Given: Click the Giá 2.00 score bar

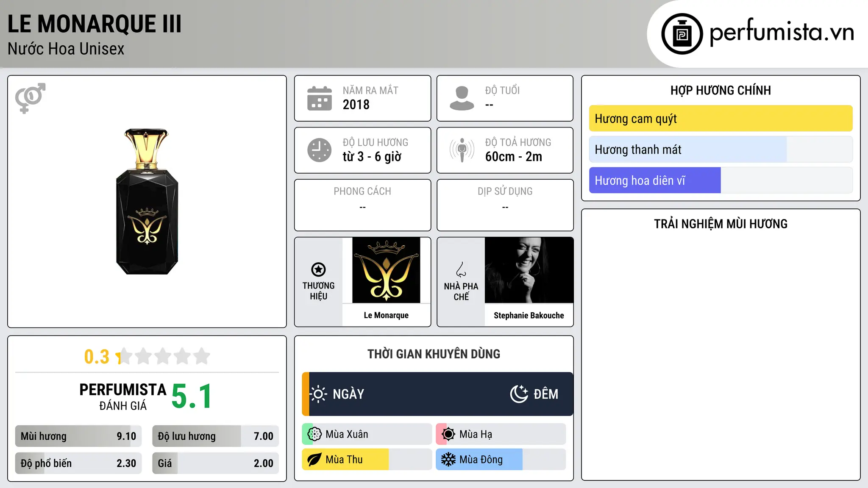Looking at the screenshot, I should (x=215, y=463).
